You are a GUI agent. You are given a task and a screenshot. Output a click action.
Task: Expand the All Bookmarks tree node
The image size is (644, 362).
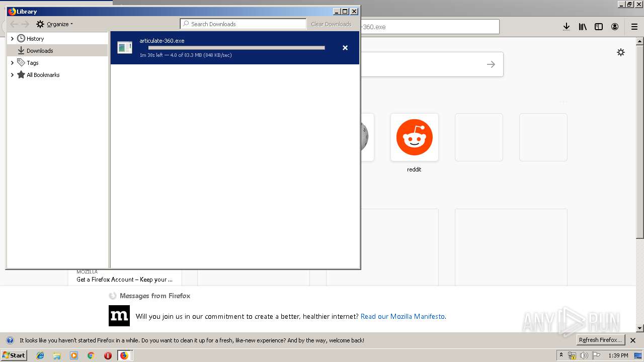(12, 75)
